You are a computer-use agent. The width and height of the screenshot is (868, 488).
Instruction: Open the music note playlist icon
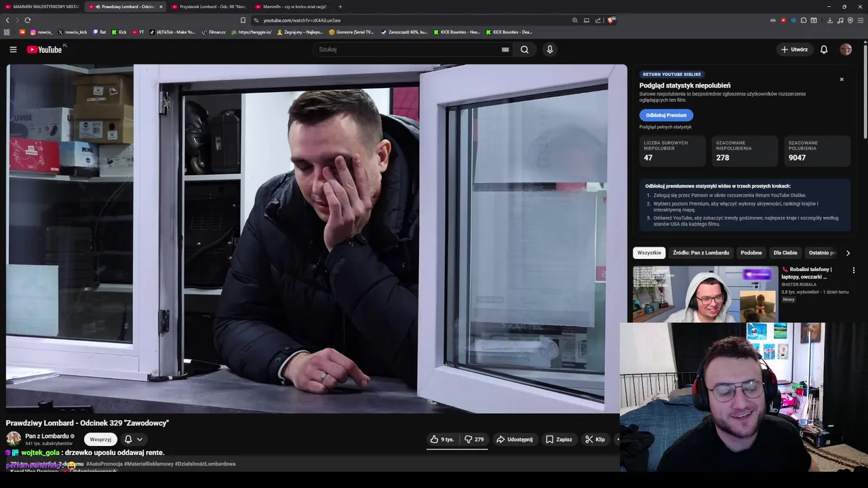(x=840, y=20)
